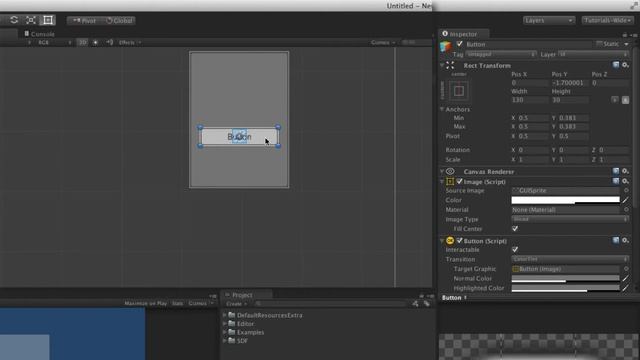
Task: Collapse the Button (Script) component
Action: click(442, 241)
